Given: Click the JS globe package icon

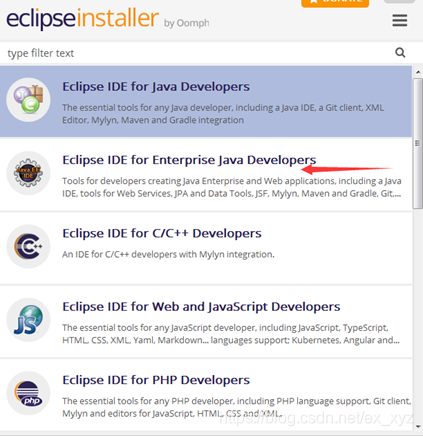Looking at the screenshot, I should coord(28,320).
